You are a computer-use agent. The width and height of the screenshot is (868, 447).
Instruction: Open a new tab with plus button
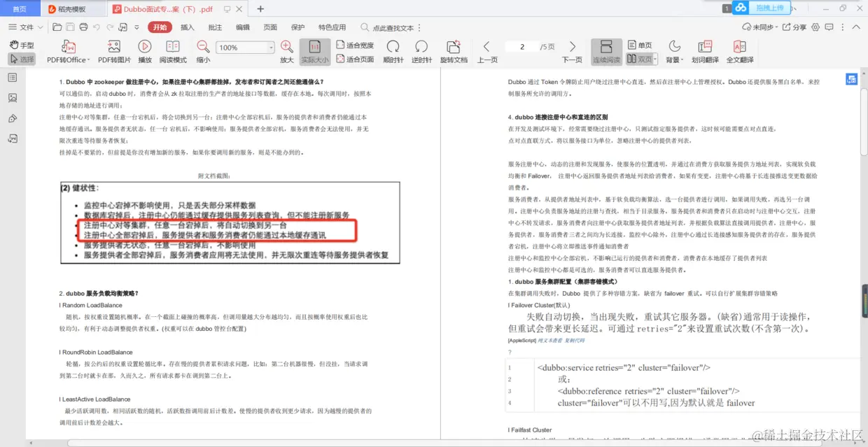(261, 9)
